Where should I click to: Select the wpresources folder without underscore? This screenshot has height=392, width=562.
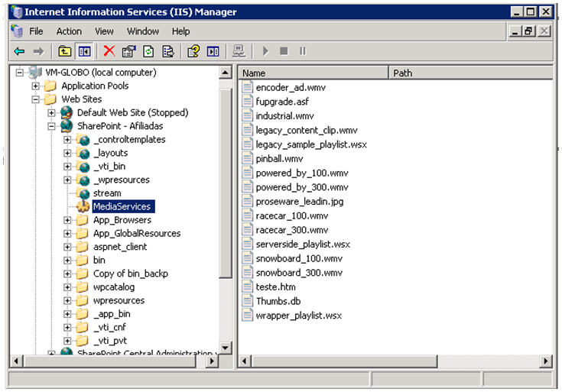click(x=119, y=300)
